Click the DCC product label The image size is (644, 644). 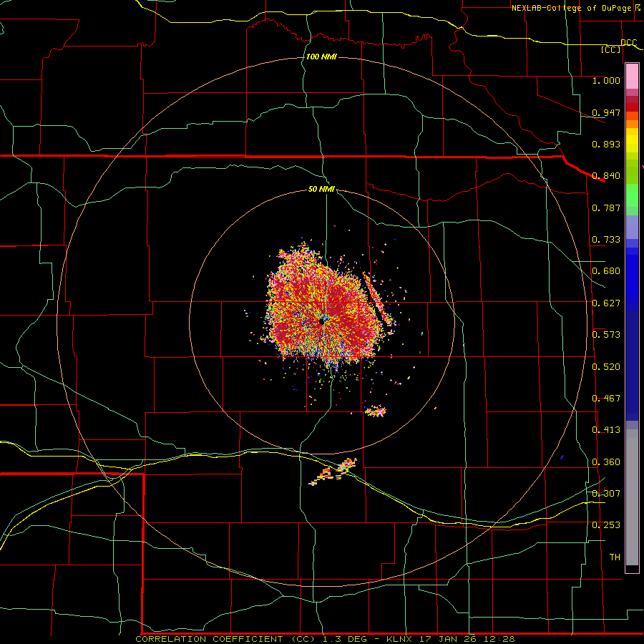click(628, 42)
